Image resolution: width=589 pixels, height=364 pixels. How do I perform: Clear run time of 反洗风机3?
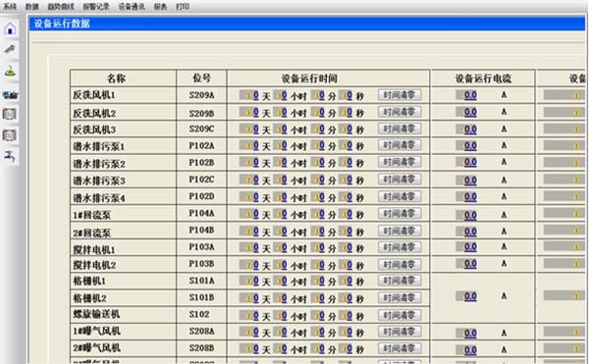pyautogui.click(x=400, y=129)
